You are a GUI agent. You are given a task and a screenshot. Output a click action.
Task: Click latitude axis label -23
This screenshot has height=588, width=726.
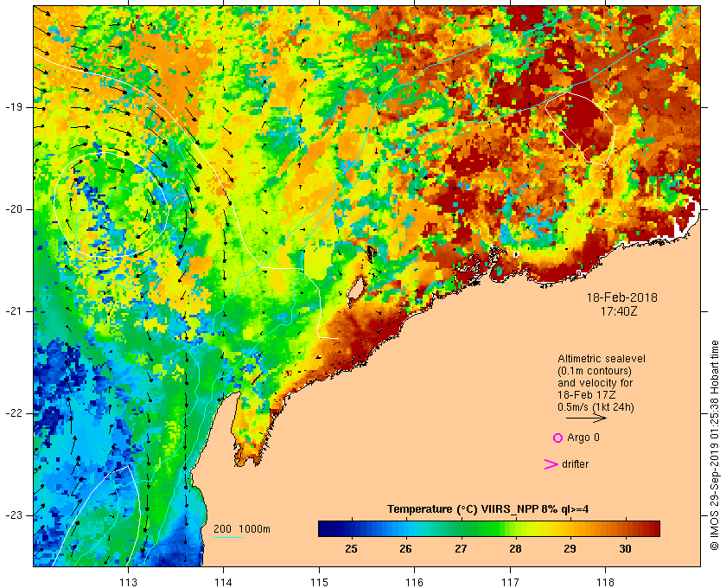click(x=14, y=514)
